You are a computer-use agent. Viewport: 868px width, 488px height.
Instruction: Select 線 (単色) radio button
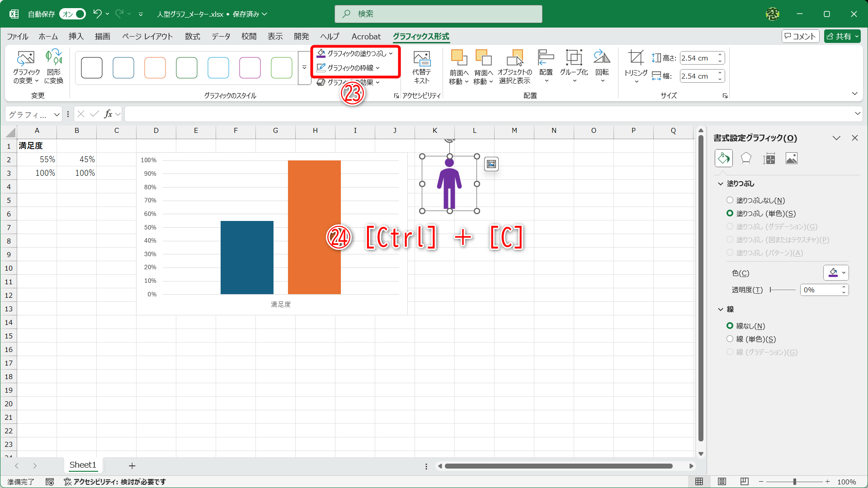point(730,339)
